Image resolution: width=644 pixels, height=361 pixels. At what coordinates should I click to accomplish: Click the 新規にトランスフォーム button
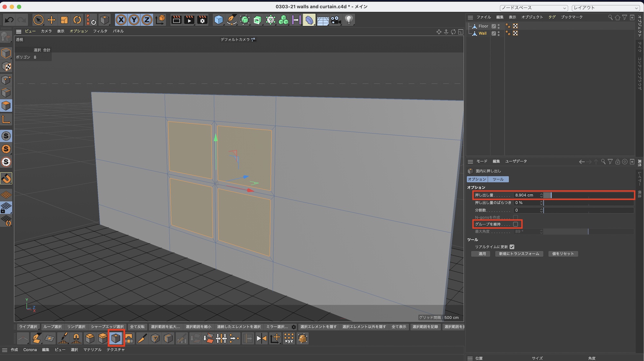[519, 254]
